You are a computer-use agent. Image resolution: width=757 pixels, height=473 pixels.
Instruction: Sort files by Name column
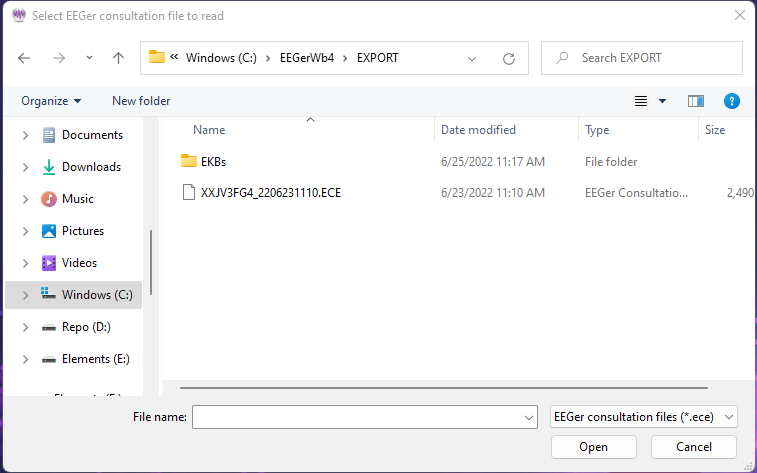[x=209, y=130]
